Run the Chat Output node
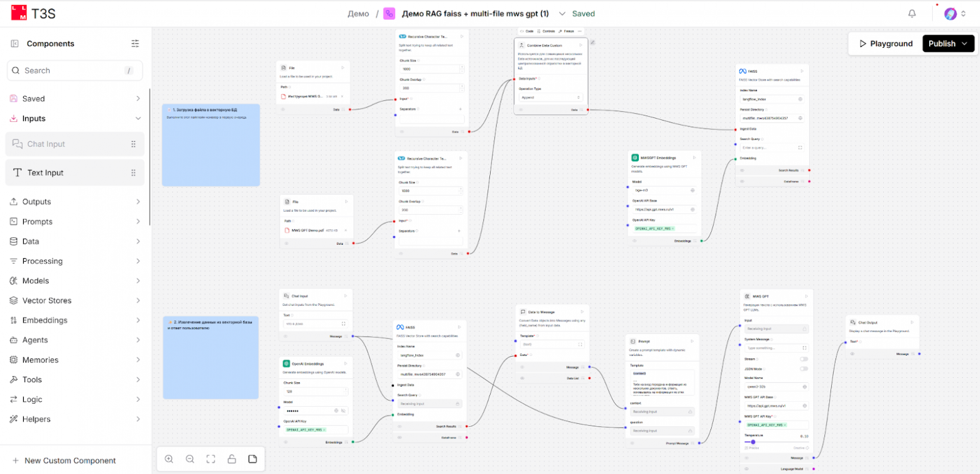980x474 pixels. [x=912, y=323]
